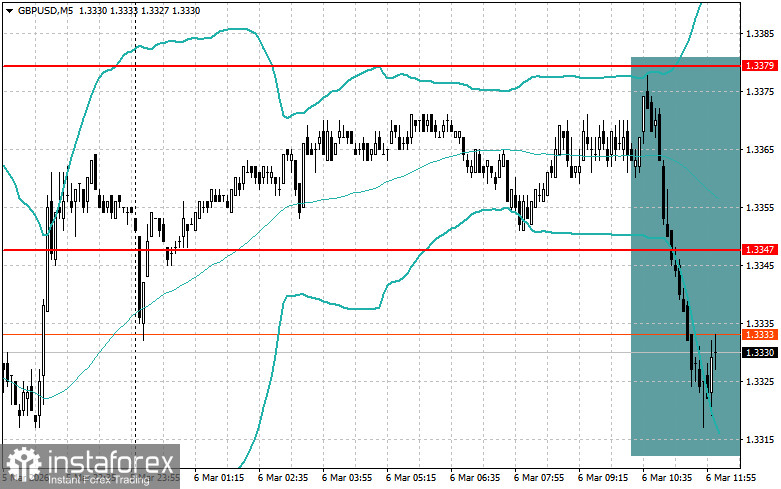Select the red 1.3379 price level label

click(760, 66)
